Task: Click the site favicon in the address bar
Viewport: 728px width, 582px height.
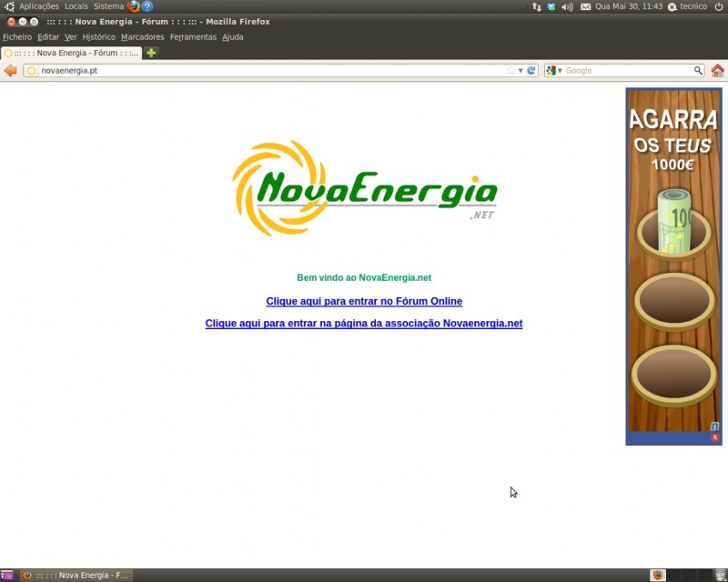Action: tap(32, 71)
